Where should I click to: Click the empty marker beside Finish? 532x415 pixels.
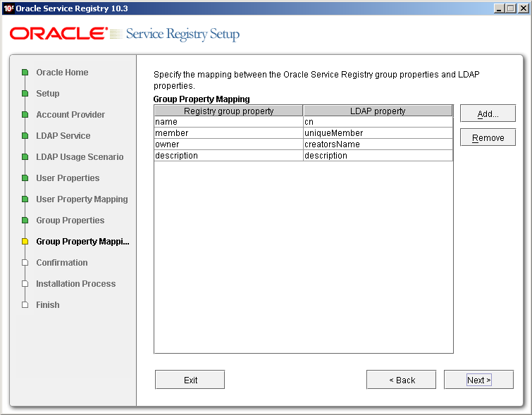click(x=25, y=304)
